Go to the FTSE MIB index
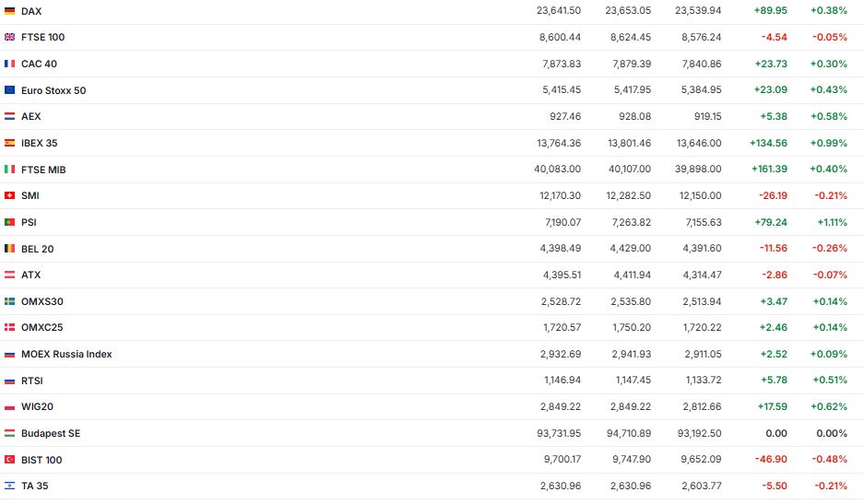864x504 pixels. coord(43,170)
